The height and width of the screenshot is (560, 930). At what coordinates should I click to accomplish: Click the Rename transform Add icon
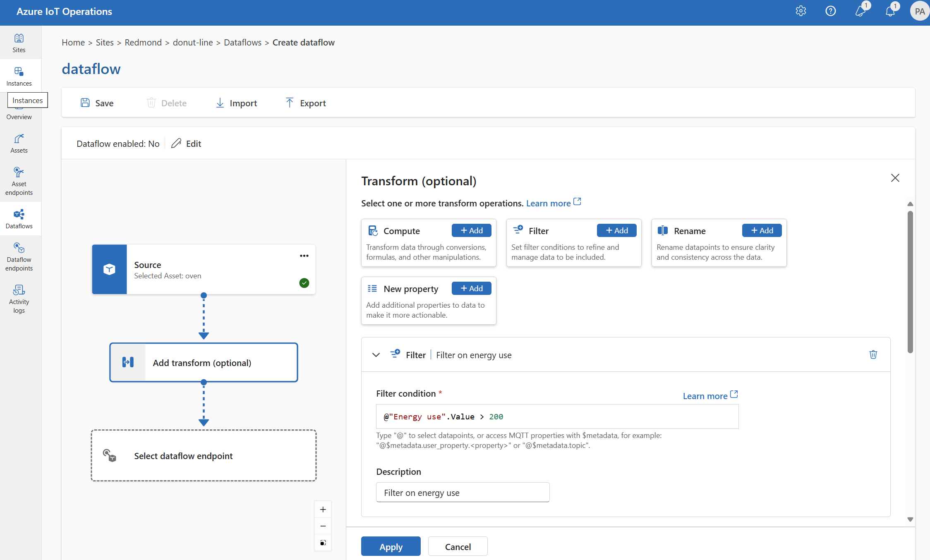(x=761, y=230)
